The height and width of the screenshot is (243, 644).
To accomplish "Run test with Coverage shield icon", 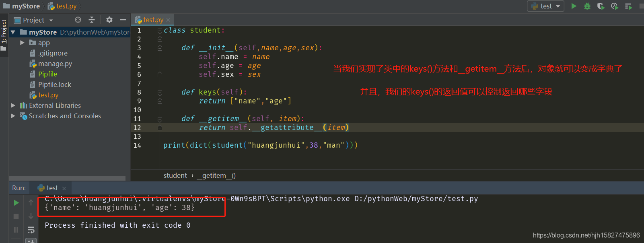I will tap(601, 6).
